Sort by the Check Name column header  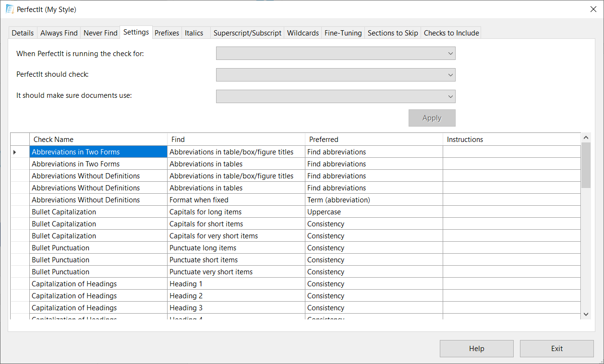[98, 140]
